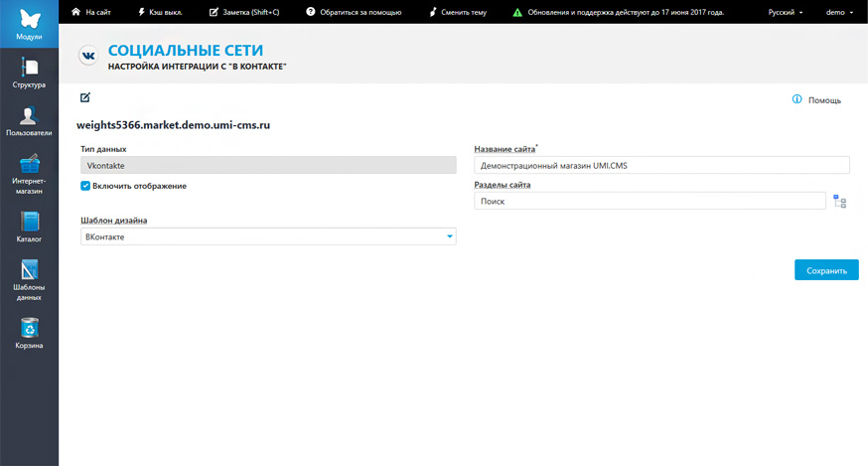Open the demo user dropdown
The width and height of the screenshot is (868, 466).
839,12
